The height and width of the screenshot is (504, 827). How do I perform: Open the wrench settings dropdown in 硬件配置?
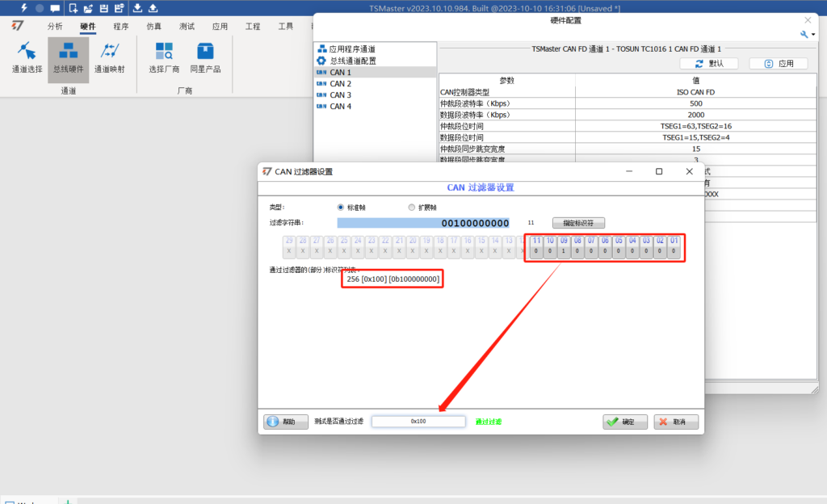coord(804,34)
